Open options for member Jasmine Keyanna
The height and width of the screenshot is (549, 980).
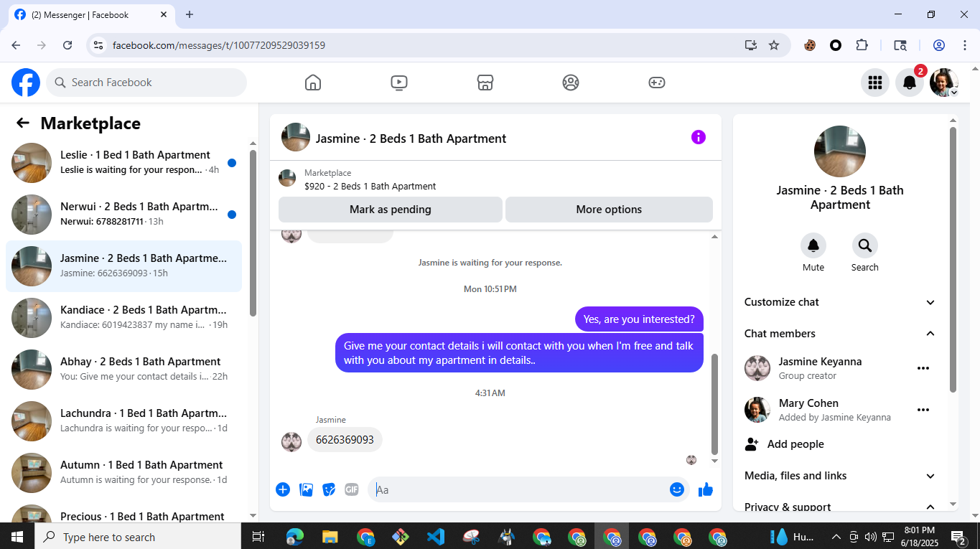tap(923, 368)
